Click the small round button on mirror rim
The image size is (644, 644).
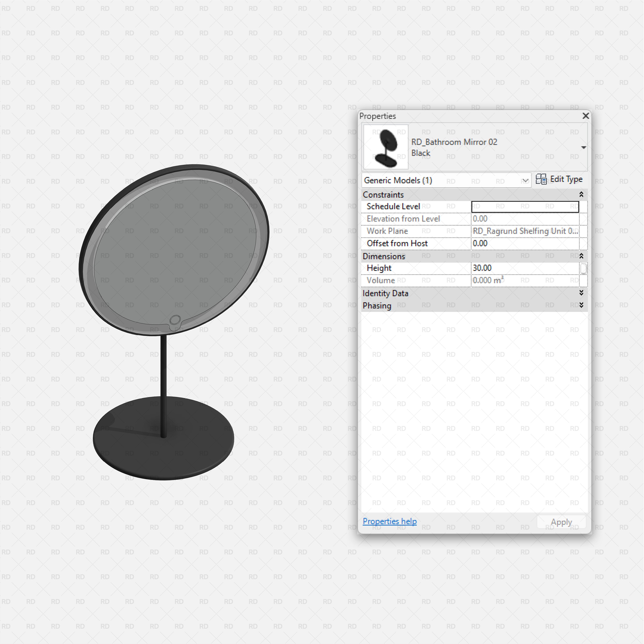coord(175,320)
